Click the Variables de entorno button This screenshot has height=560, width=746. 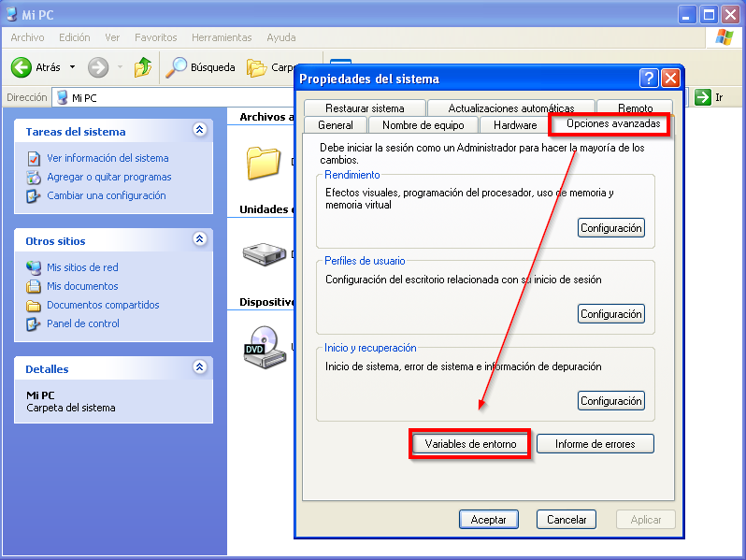tap(470, 444)
